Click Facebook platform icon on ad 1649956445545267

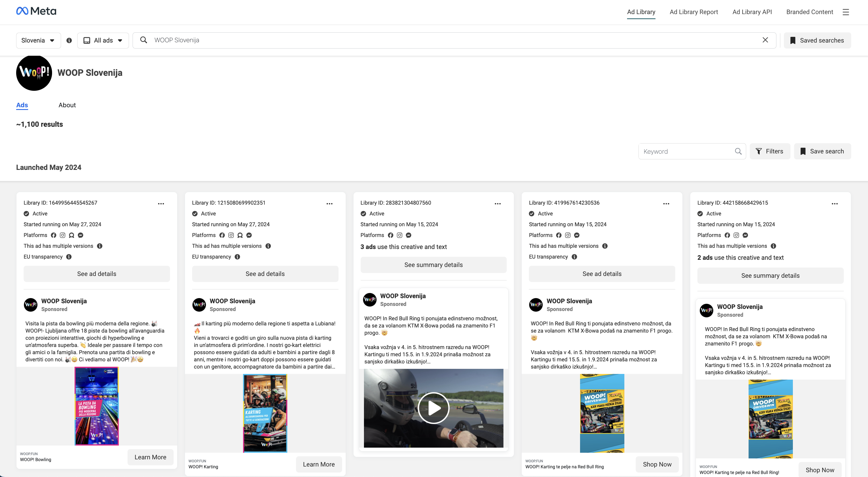point(54,235)
